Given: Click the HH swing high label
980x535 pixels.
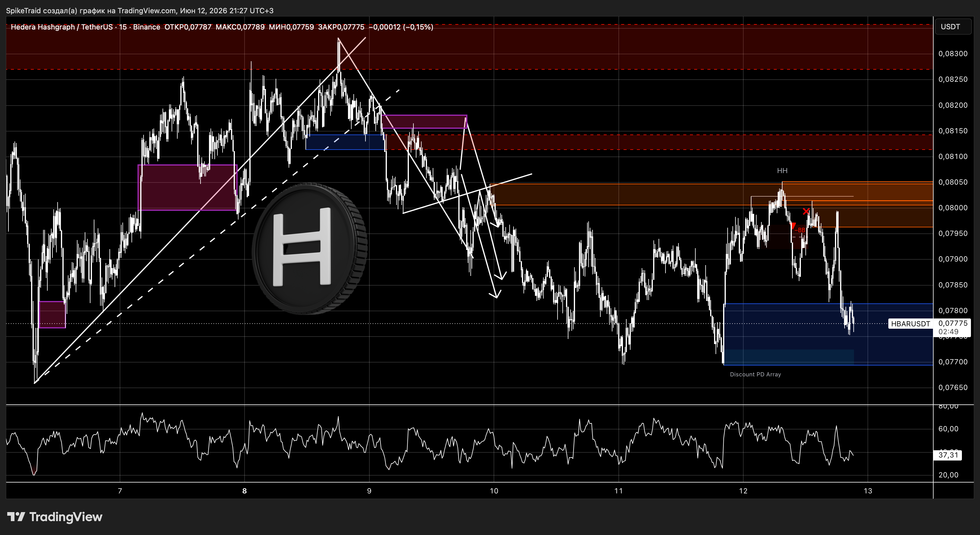Looking at the screenshot, I should (782, 171).
